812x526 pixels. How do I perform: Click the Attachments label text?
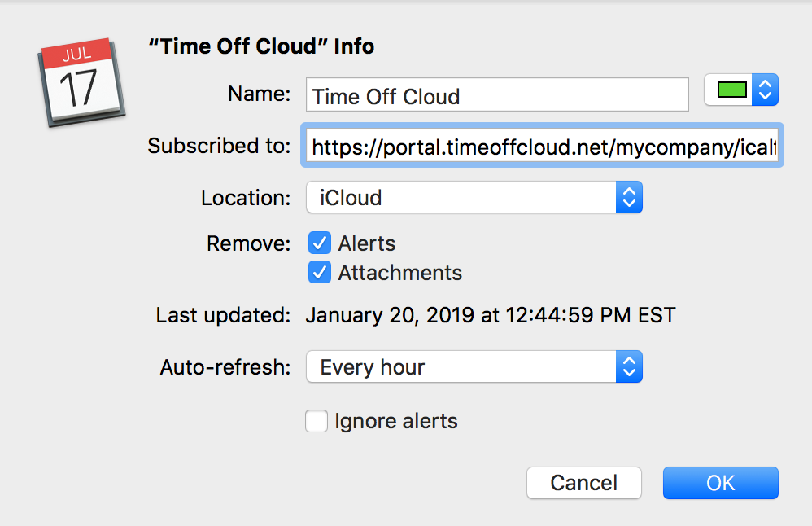400,273
